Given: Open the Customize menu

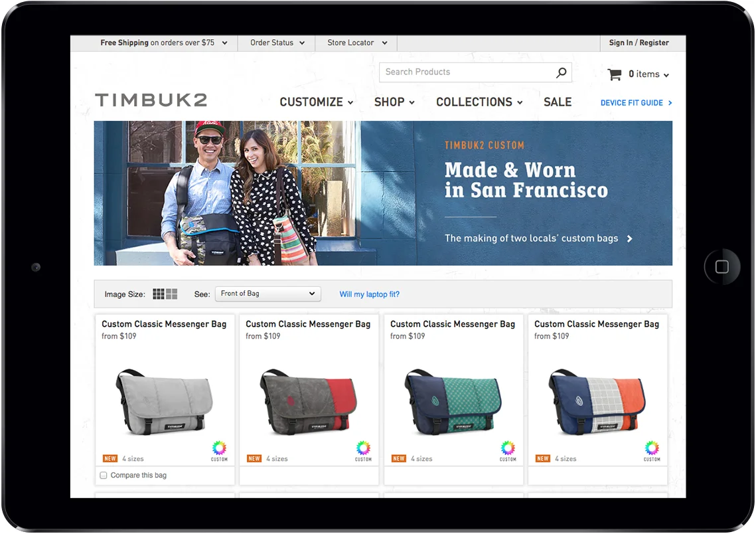Looking at the screenshot, I should (x=317, y=102).
